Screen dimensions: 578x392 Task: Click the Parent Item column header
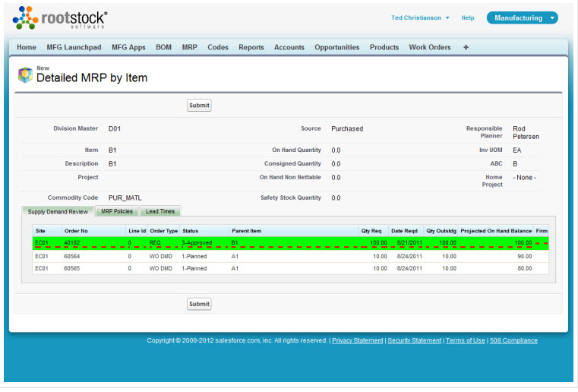tap(294, 231)
